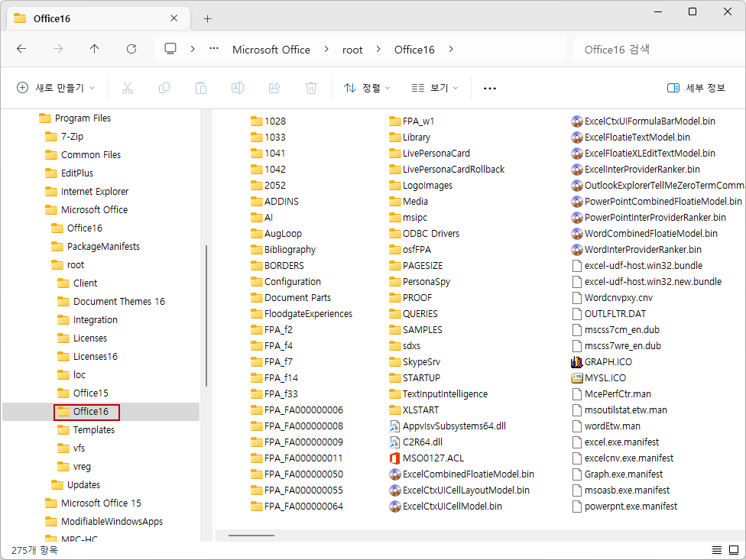The width and height of the screenshot is (746, 560).
Task: Click the copy icon in toolbar
Action: [164, 88]
